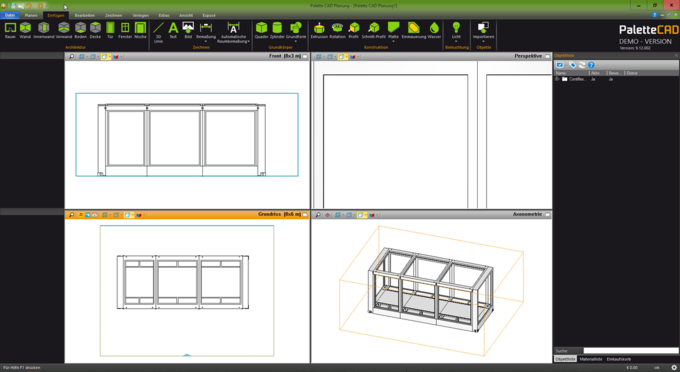Create a Zylinder primitive
Image resolution: width=680 pixels, height=372 pixels.
point(277,30)
